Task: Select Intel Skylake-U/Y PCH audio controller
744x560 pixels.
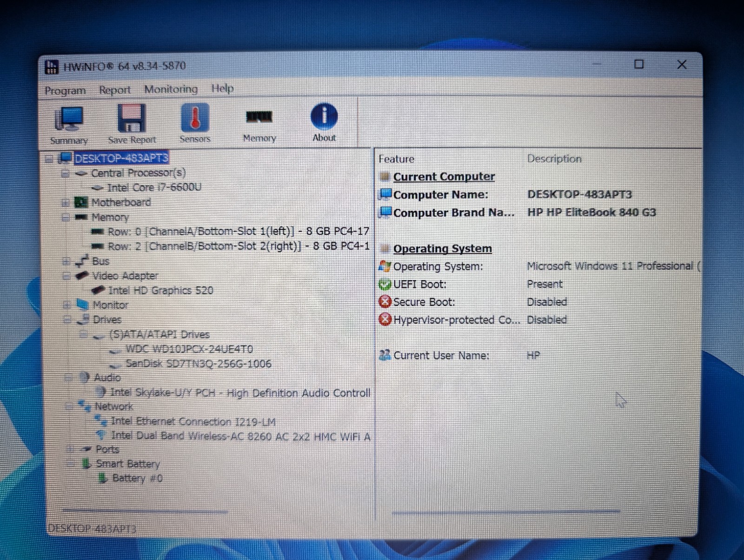Action: 240,393
